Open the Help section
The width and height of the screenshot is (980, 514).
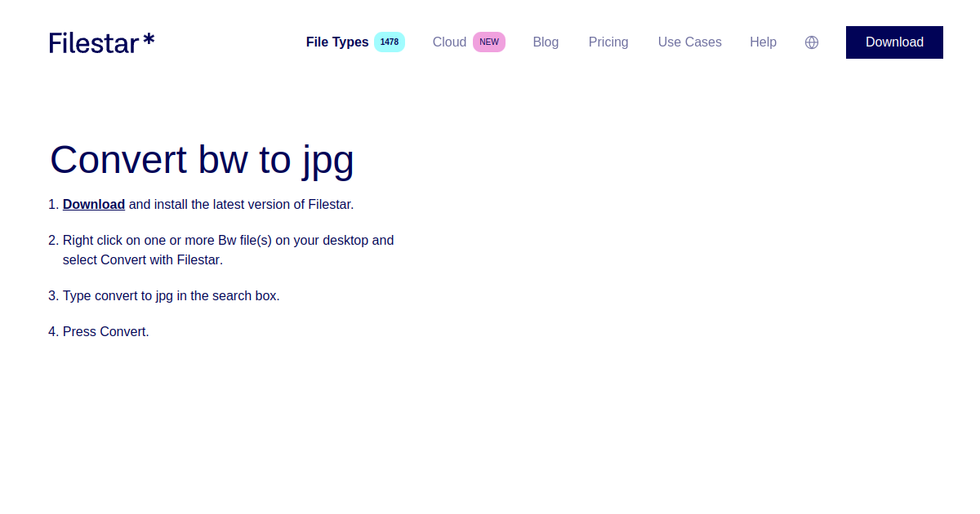tap(763, 42)
